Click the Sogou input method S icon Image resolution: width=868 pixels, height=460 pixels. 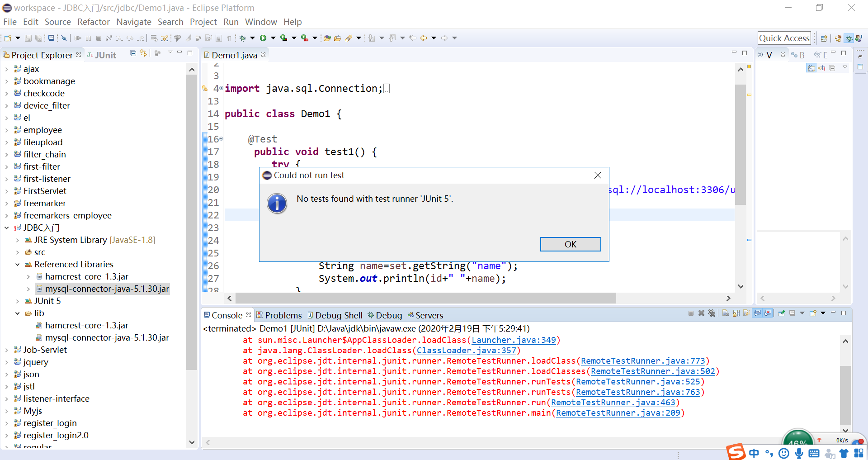pos(736,452)
